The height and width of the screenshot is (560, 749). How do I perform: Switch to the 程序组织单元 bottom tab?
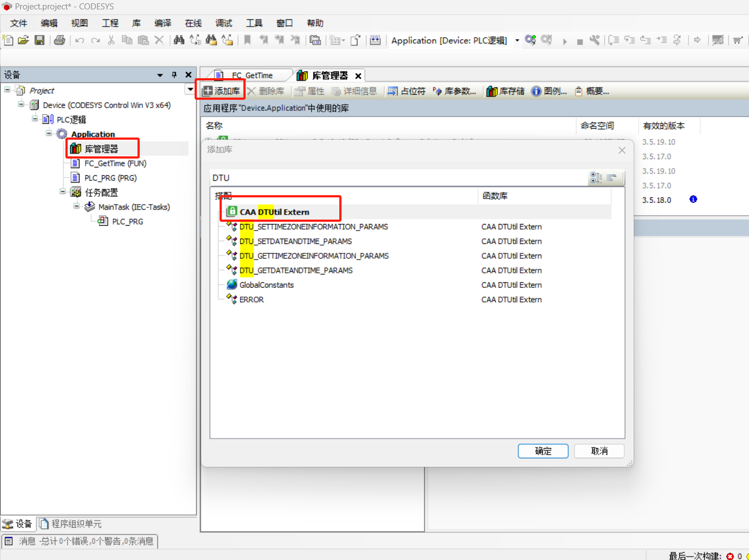coord(70,524)
